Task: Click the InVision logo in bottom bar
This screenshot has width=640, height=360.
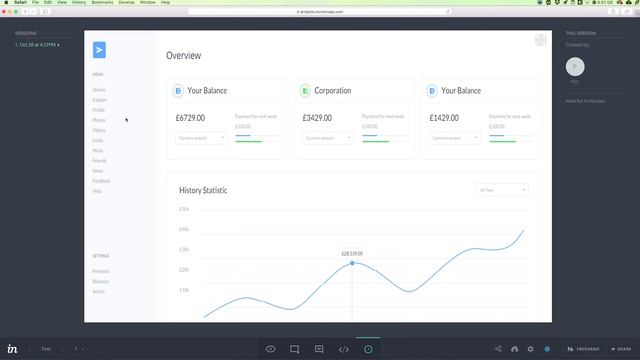Action: coord(12,349)
